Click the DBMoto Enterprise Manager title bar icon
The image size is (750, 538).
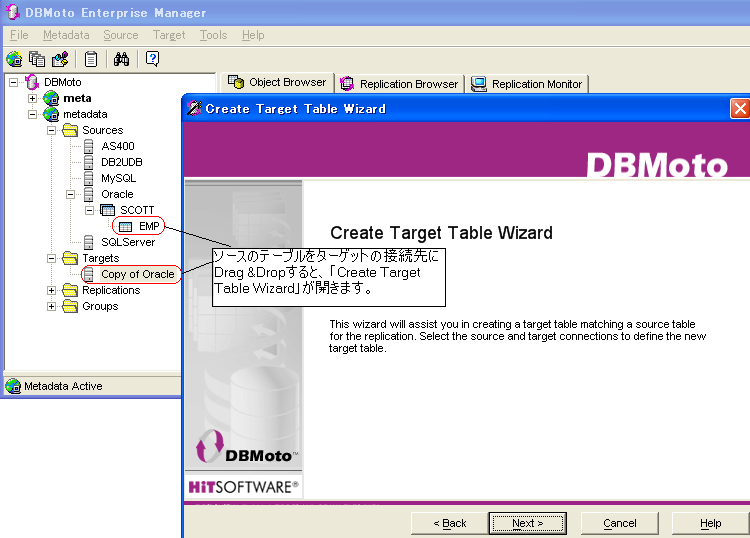coord(12,12)
